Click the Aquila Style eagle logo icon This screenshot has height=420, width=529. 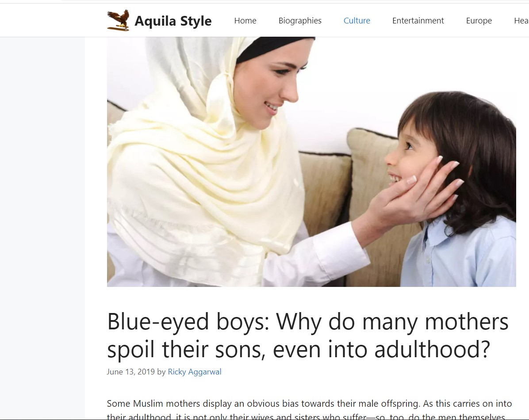[x=118, y=20]
